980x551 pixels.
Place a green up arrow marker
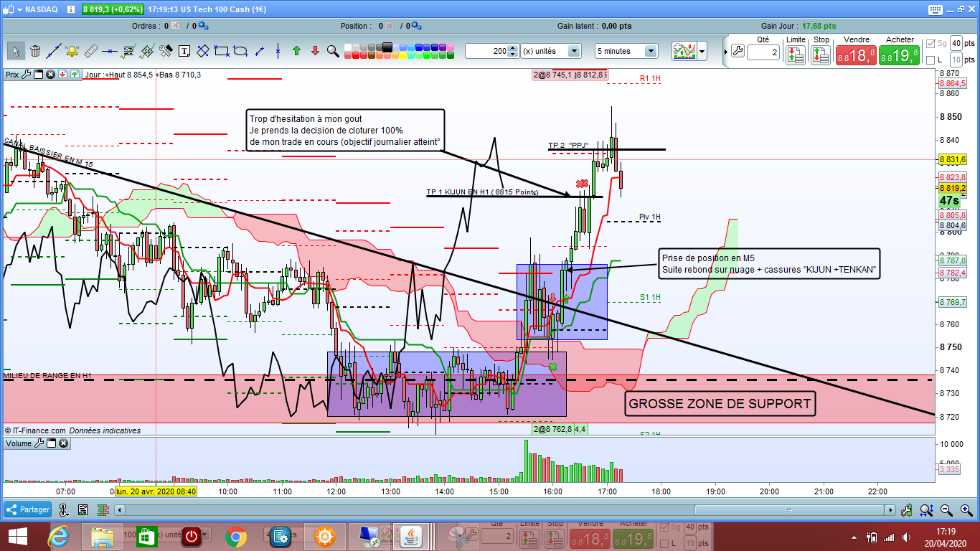point(296,51)
